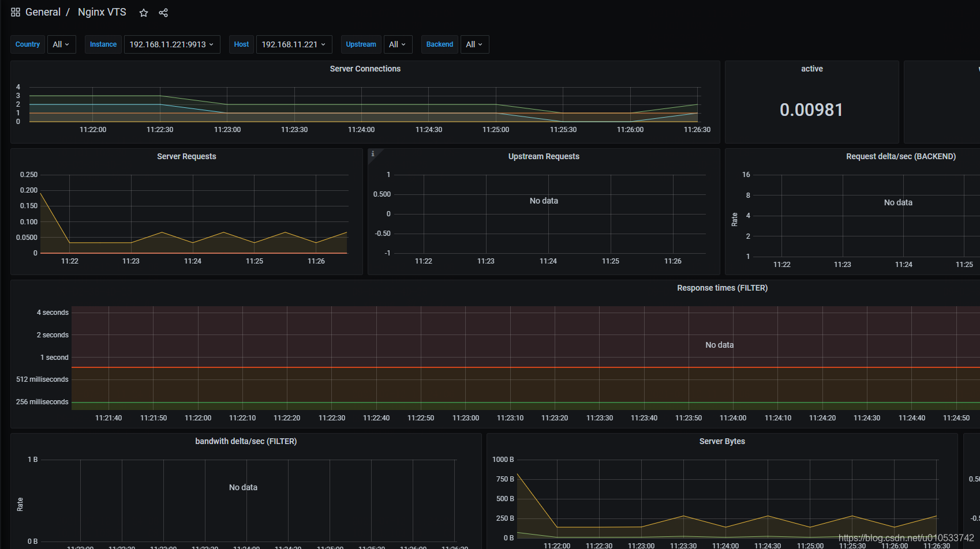The height and width of the screenshot is (549, 980).
Task: Open the info icon on Upstream Requests panel
Action: pos(373,153)
